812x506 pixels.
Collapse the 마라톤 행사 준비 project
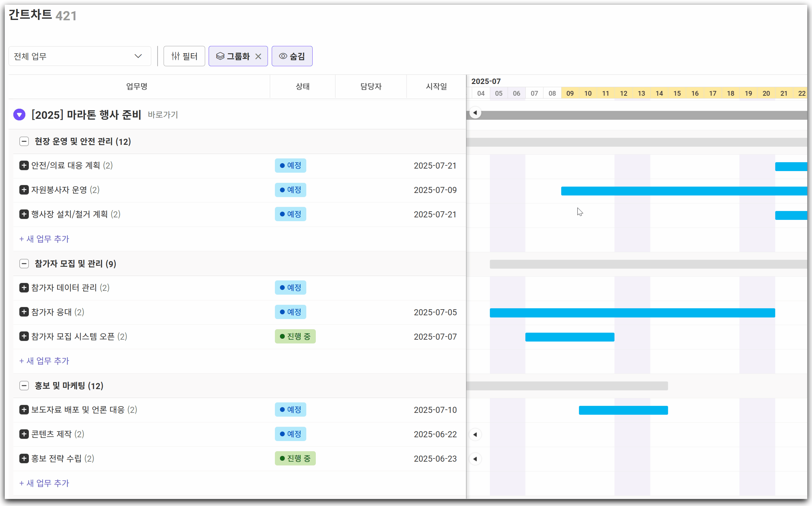[19, 115]
